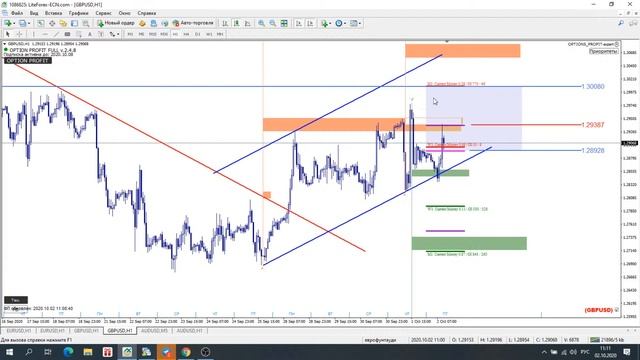Open the Справка menu
This screenshot has width=640, height=360.
point(147,13)
